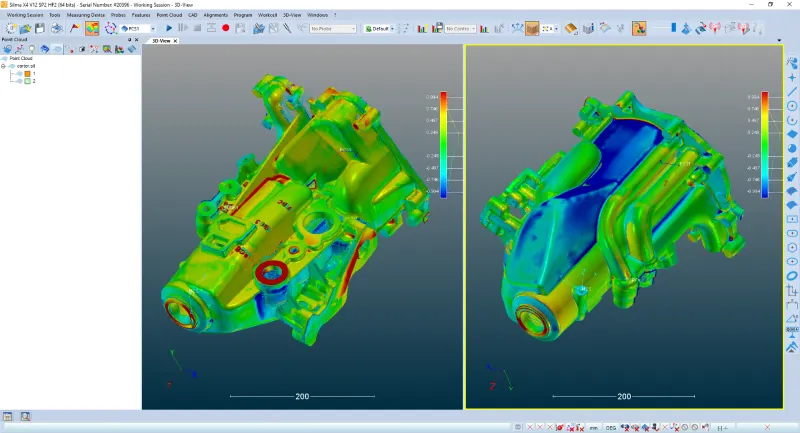800x433 pixels.
Task: Click the open folder icon in toolbar
Action: (x=26, y=28)
